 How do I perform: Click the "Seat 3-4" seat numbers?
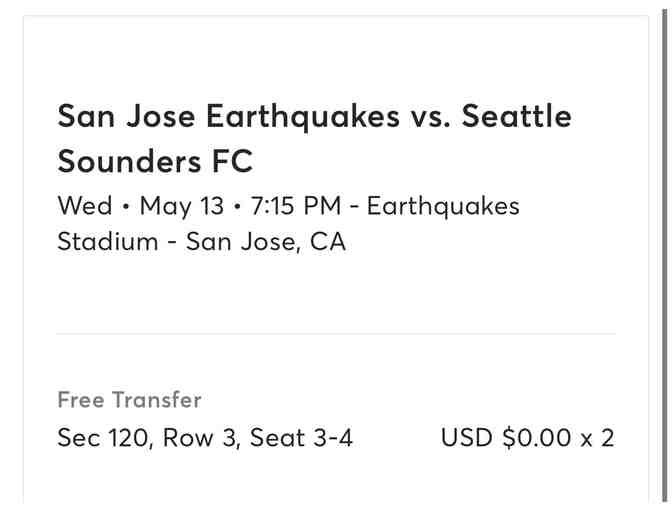301,438
